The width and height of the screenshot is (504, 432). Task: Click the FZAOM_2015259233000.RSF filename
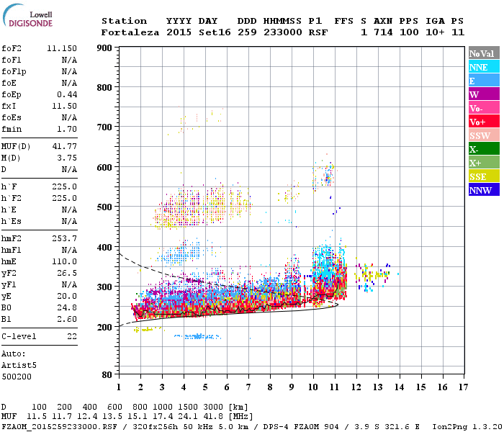click(59, 427)
